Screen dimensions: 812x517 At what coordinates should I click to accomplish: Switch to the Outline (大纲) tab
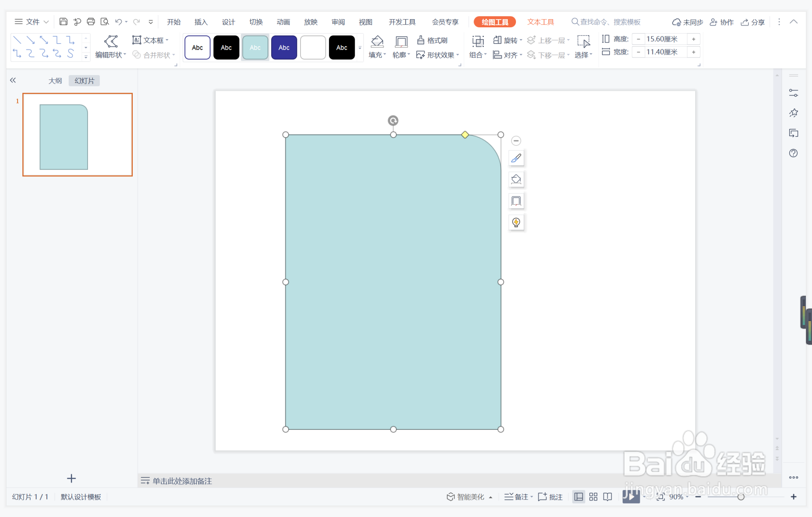(x=55, y=81)
